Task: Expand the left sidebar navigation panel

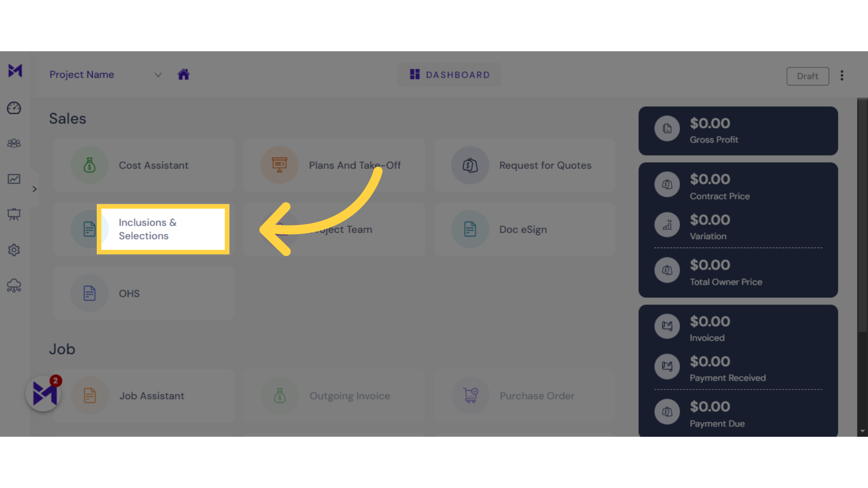Action: 34,189
